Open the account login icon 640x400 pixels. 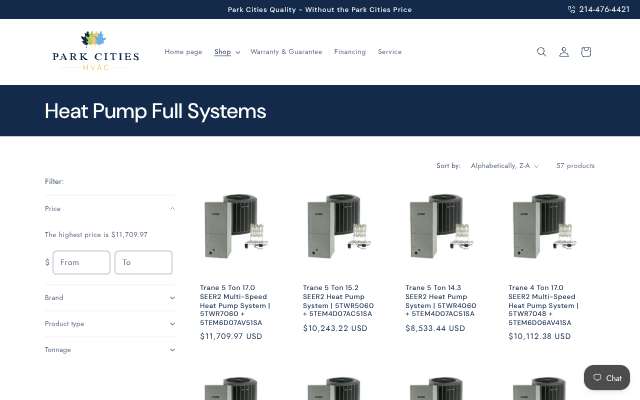click(x=564, y=52)
